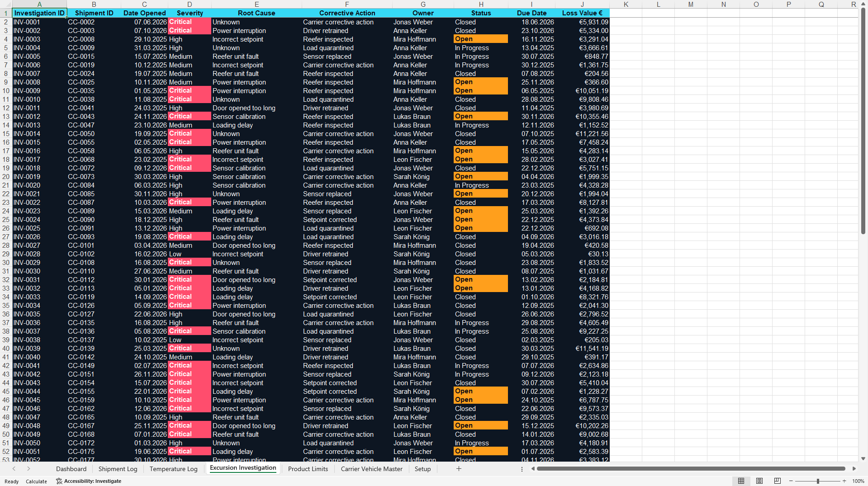Select Sarah König owner cell for INV-0019

423,177
